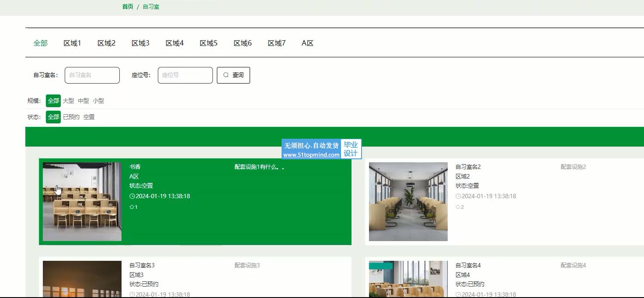Open the A区 tab
This screenshot has width=644, height=298.
pyautogui.click(x=308, y=43)
